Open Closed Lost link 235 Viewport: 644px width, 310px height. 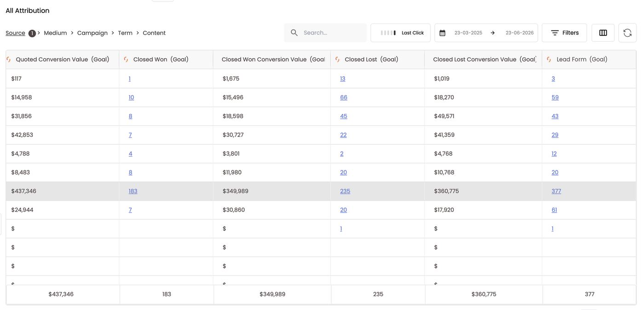coord(345,191)
